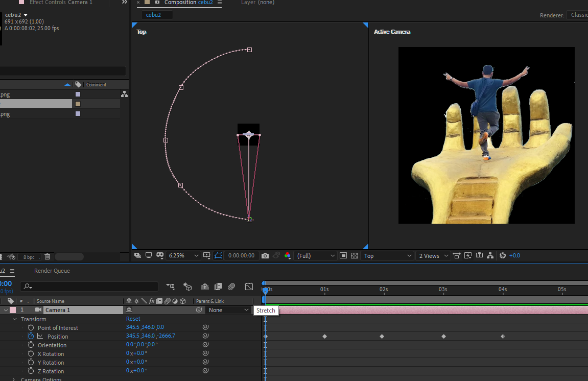Click the Reset Exposure icon
Screen dimensions: 588x381
(503, 256)
